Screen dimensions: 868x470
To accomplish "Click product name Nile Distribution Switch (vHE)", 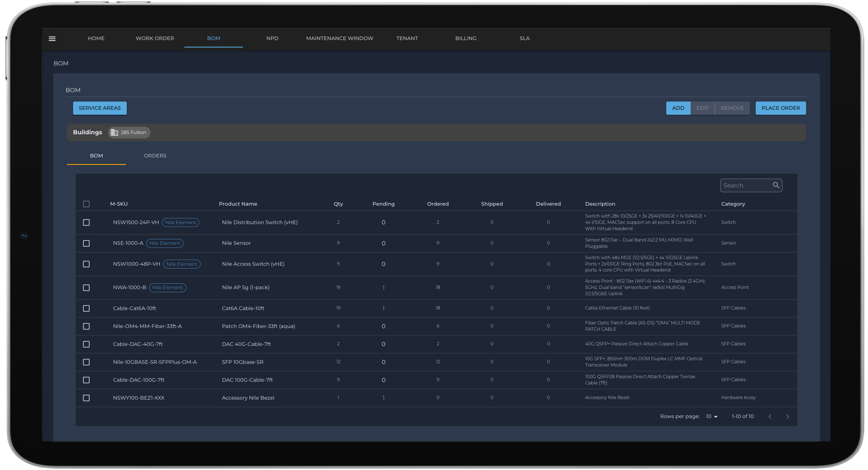I will (x=259, y=222).
